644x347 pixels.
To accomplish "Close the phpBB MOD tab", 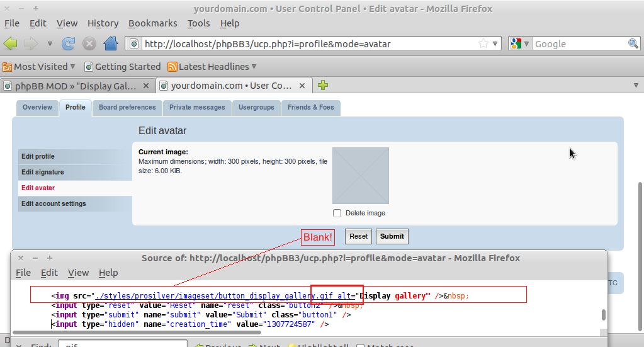I will [146, 86].
